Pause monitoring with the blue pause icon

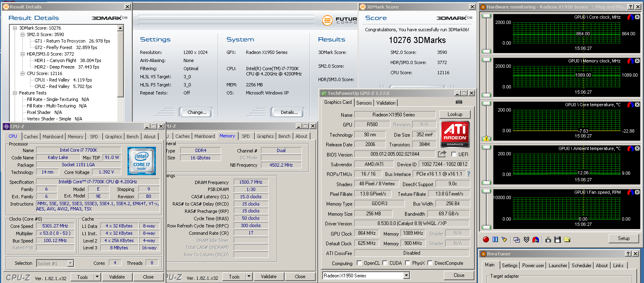pyautogui.click(x=495, y=239)
